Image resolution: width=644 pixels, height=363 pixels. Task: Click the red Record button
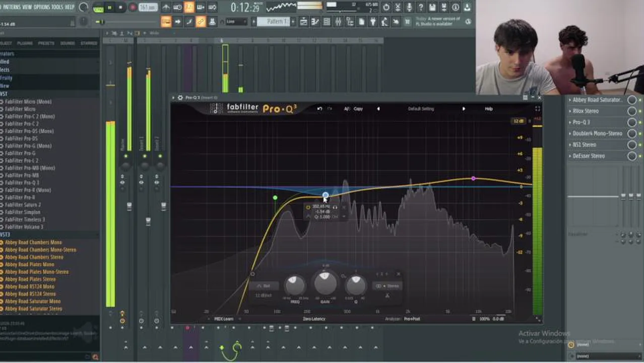[x=133, y=8]
